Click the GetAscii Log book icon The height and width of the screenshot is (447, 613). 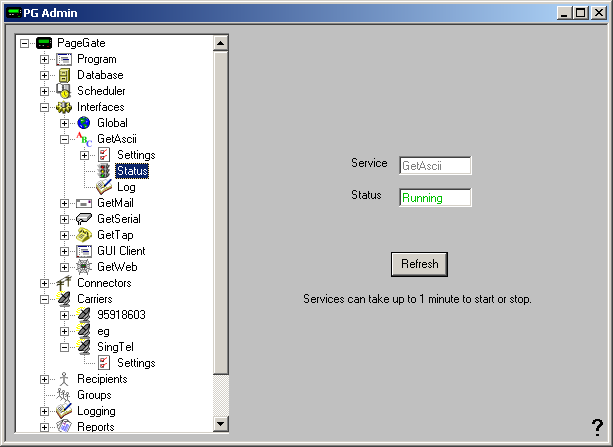[104, 187]
